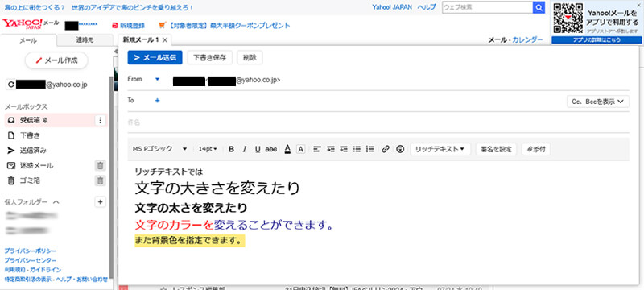Open the 14pt font size dropdown
The image size is (644, 290).
coord(208,149)
